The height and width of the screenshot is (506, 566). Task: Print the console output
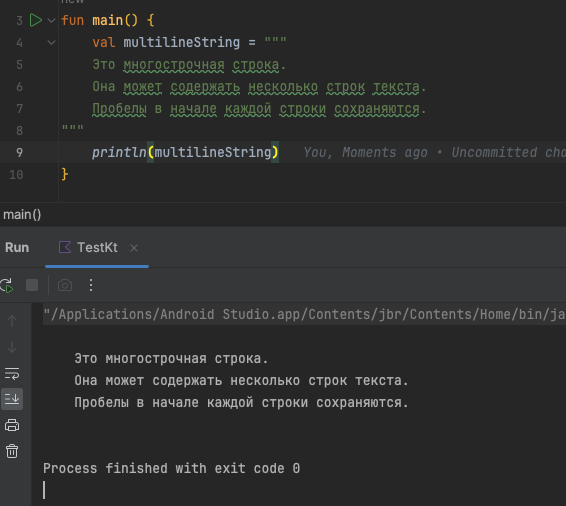12,425
